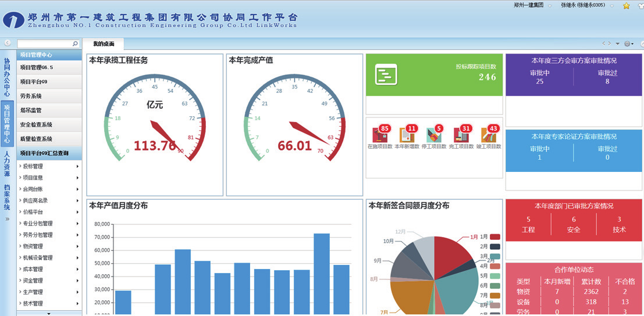Click the sidebar search input field
The width and height of the screenshot is (644, 316).
point(44,44)
